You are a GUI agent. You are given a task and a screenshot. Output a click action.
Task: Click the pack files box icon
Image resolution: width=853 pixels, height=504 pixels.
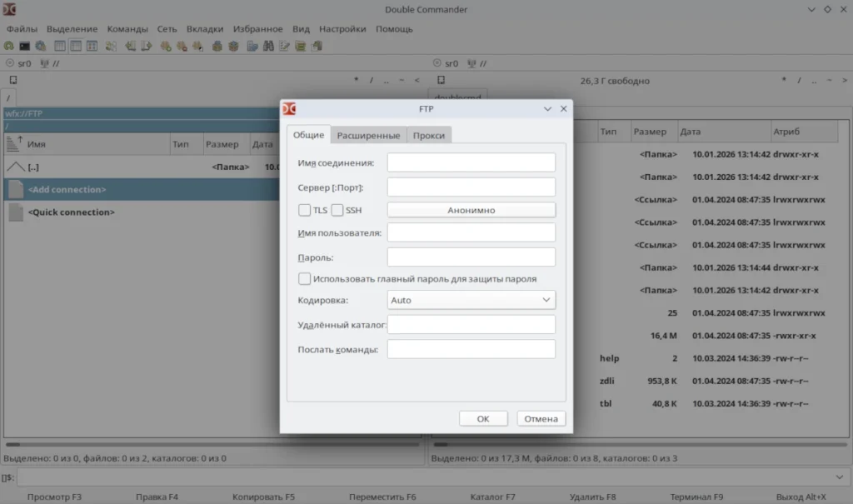pyautogui.click(x=217, y=47)
